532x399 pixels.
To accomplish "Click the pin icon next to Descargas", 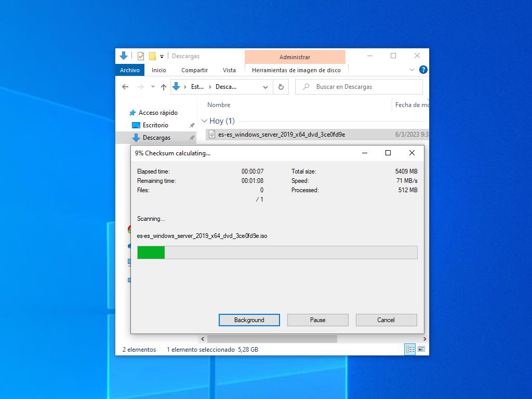I will click(x=192, y=138).
